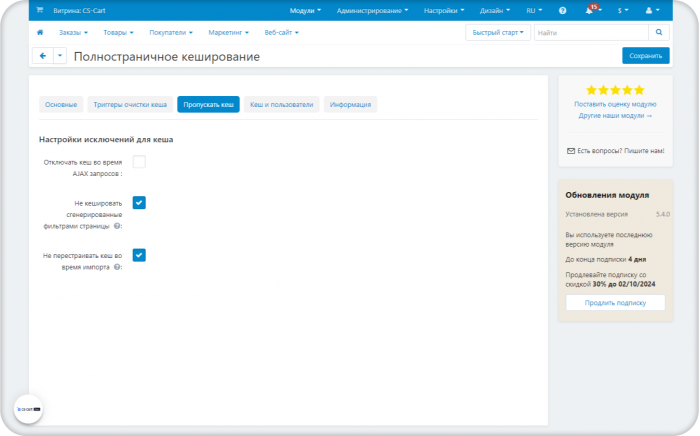Click 'Настройки исключений для кеша' heading
This screenshot has height=436, width=700.
pyautogui.click(x=106, y=139)
